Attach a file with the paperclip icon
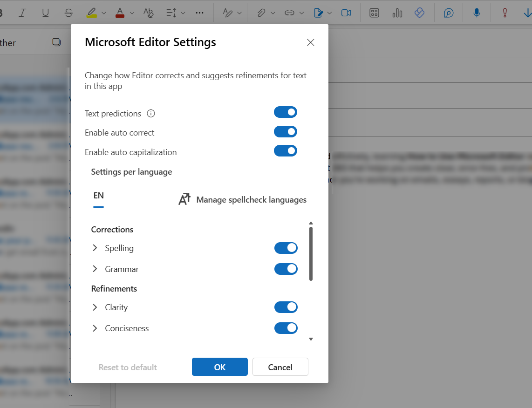 (261, 13)
